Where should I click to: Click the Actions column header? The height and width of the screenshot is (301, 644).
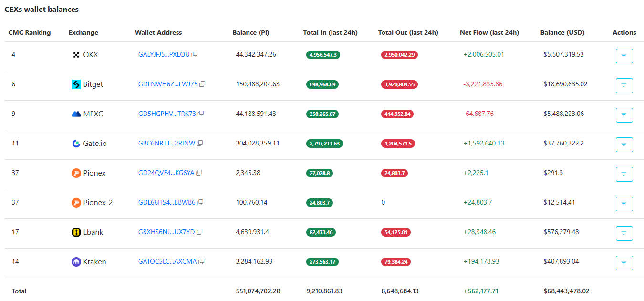pos(624,33)
